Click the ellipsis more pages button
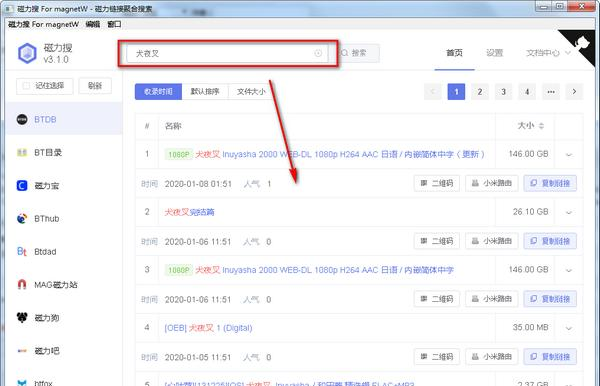Viewport: 600px width, 386px height. [x=551, y=91]
